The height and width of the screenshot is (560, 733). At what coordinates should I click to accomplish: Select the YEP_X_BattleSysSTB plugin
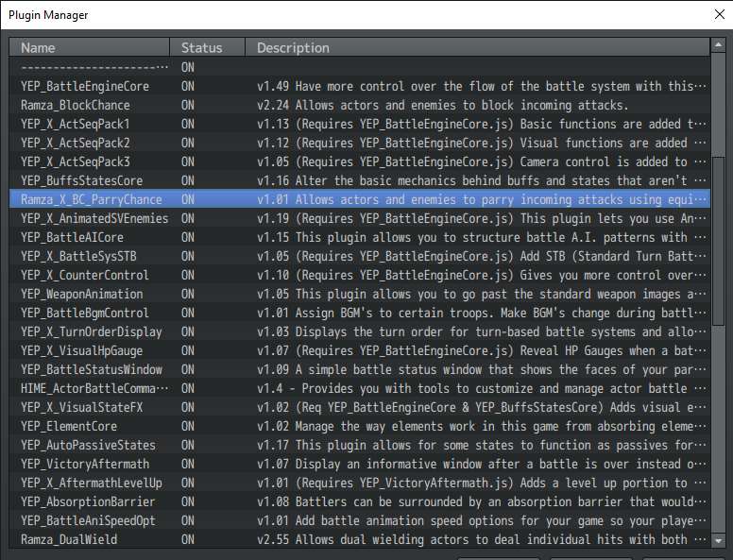(x=360, y=256)
